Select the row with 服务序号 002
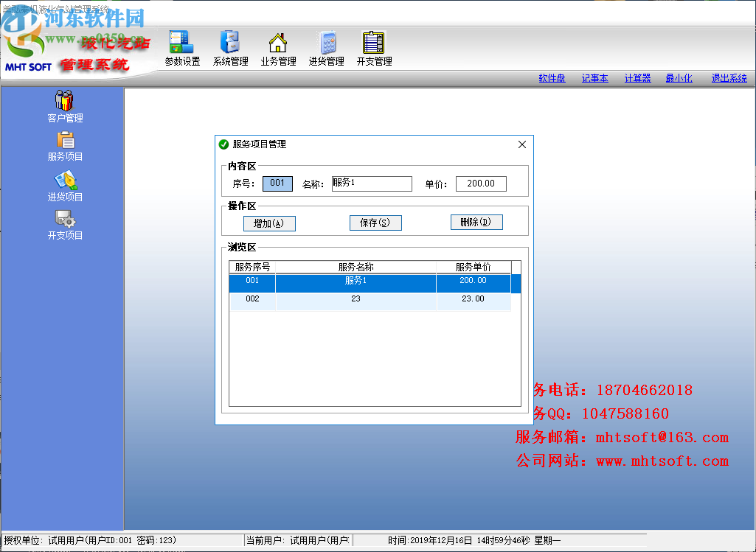The width and height of the screenshot is (756, 552). pyautogui.click(x=370, y=301)
